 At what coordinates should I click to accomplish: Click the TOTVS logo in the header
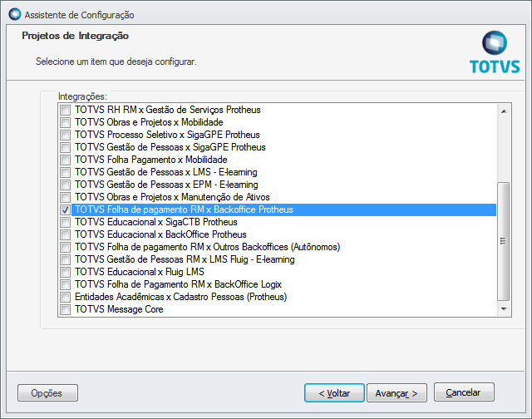tap(495, 52)
